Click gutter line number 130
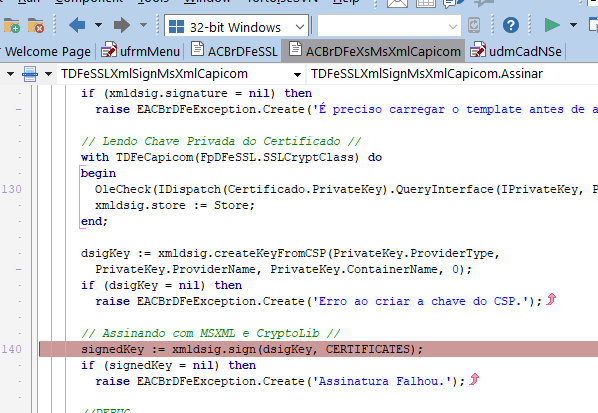Screen dimensions: 598x413 pyautogui.click(x=11, y=189)
